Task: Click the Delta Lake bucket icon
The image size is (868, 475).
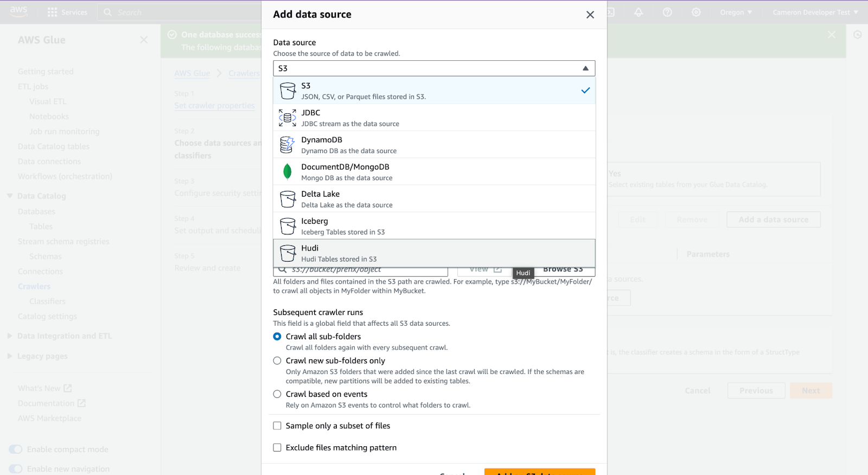Action: click(x=288, y=199)
